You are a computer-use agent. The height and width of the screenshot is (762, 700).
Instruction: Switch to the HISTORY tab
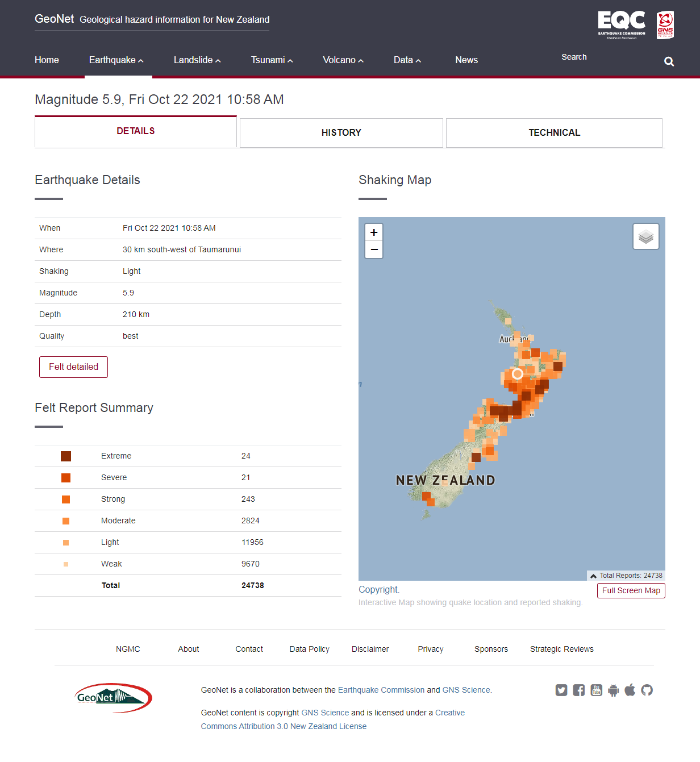[341, 132]
